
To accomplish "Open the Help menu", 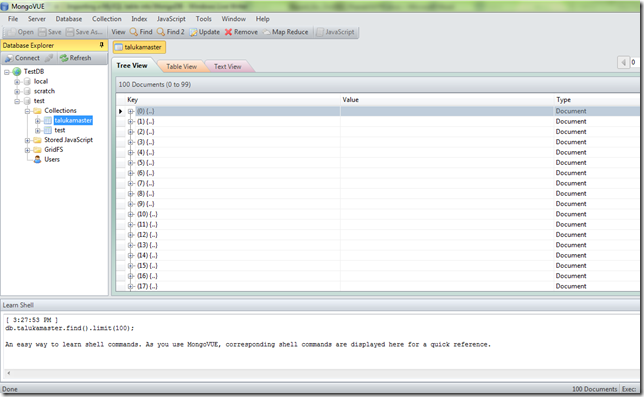I will (x=263, y=19).
